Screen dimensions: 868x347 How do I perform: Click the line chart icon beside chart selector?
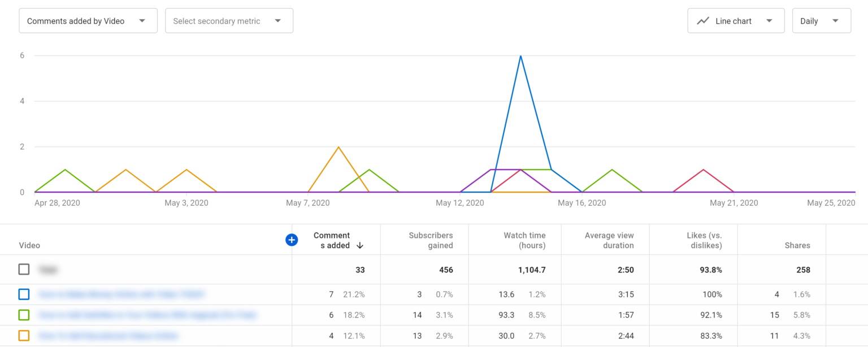pos(702,20)
